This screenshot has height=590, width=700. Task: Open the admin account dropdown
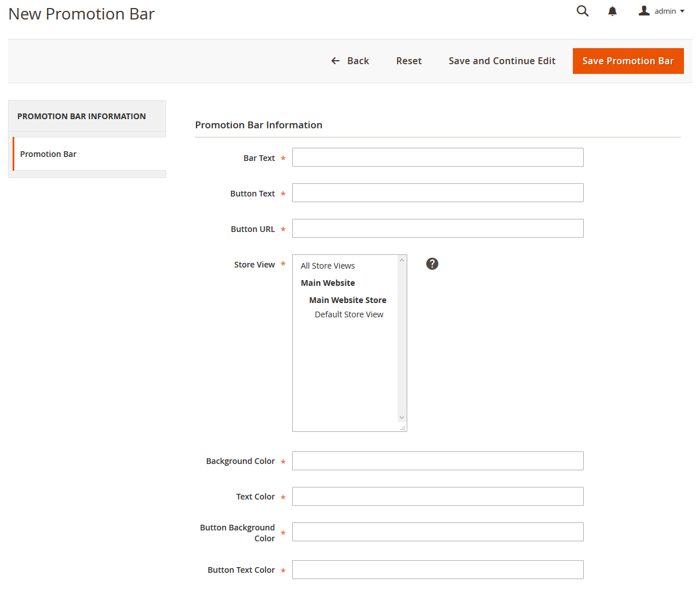(x=662, y=11)
